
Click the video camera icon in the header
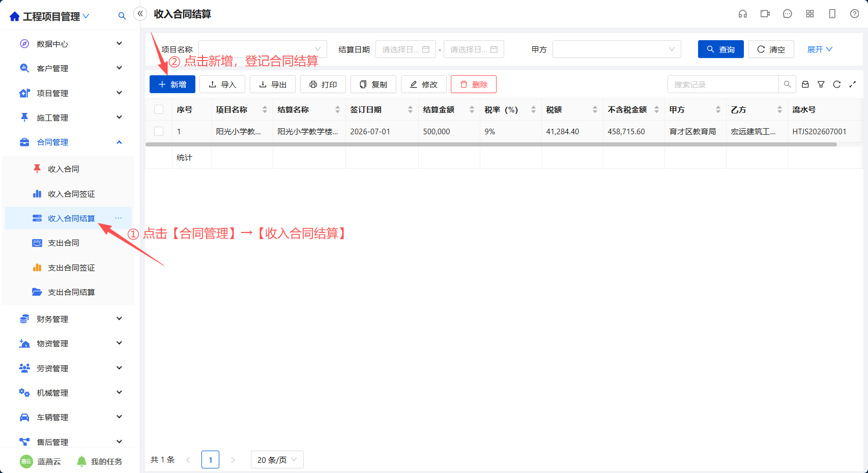(765, 14)
